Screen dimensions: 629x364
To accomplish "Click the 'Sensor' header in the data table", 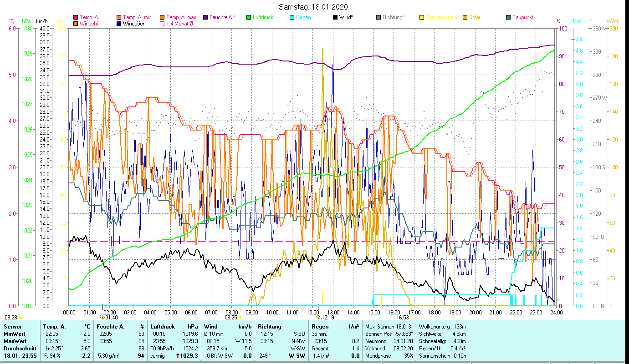I will (12, 327).
